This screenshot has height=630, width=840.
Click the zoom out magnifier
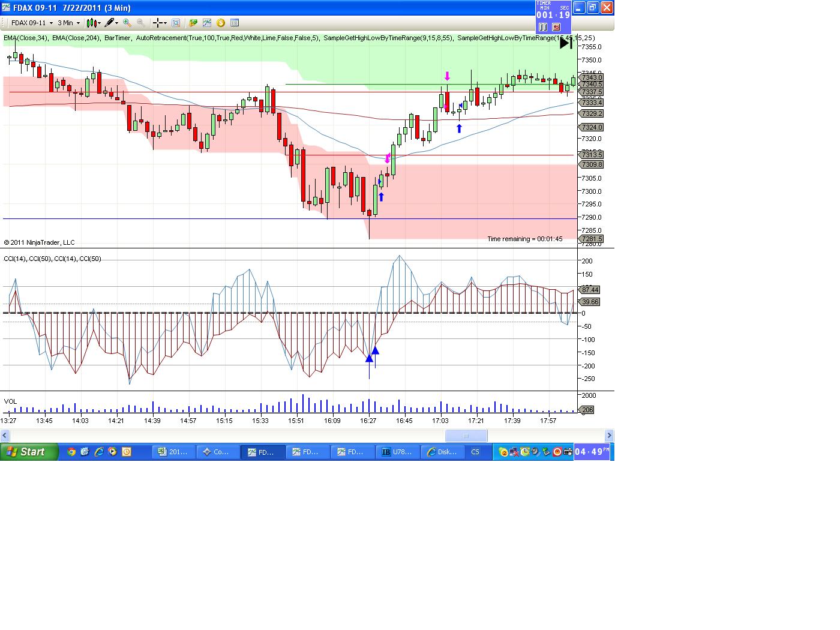pos(140,23)
